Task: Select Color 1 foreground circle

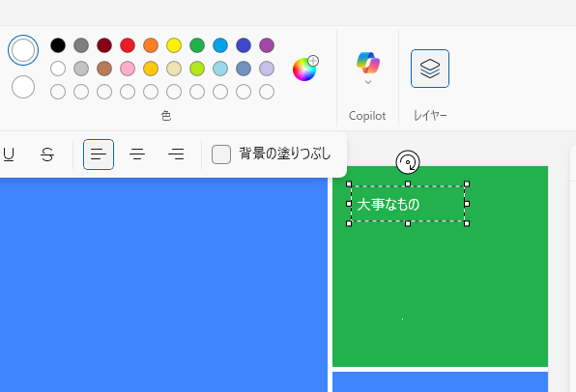Action: click(x=23, y=50)
